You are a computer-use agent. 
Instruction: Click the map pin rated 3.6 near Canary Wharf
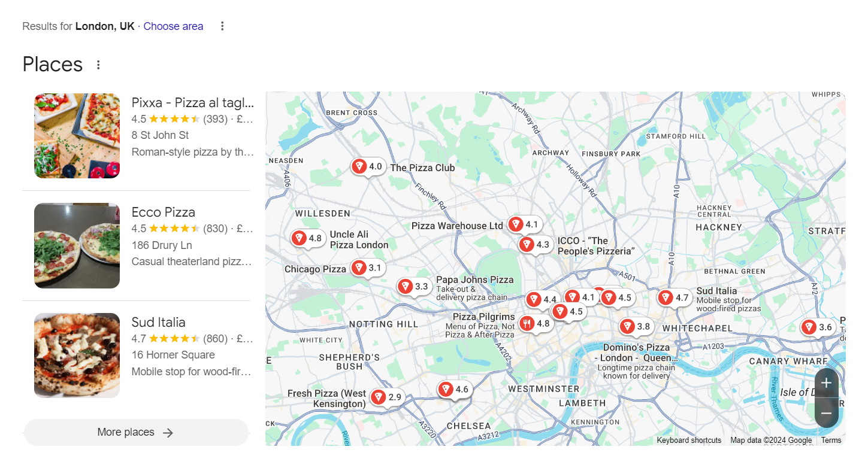pos(818,327)
